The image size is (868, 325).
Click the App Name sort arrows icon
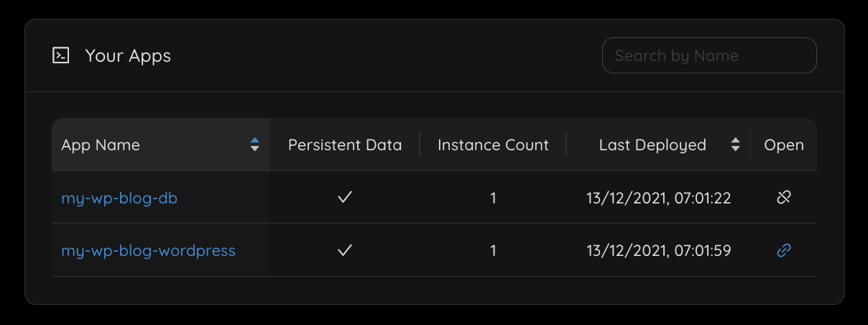coord(254,145)
